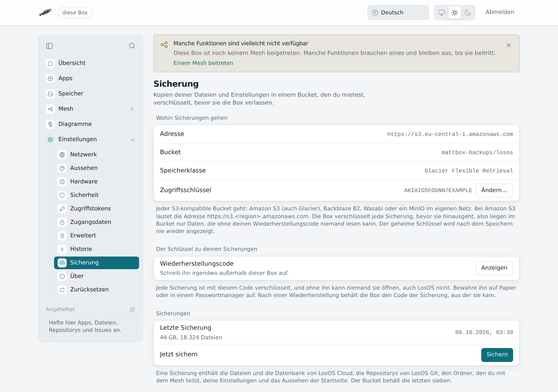
Task: Open the Über settings page
Action: click(x=97, y=276)
